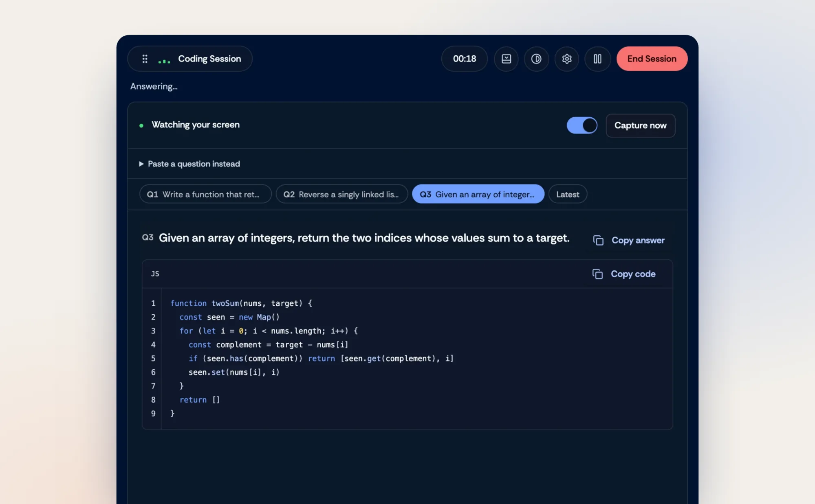Open the transcript panel icon in the toolbar
This screenshot has width=815, height=504.
[x=506, y=59]
